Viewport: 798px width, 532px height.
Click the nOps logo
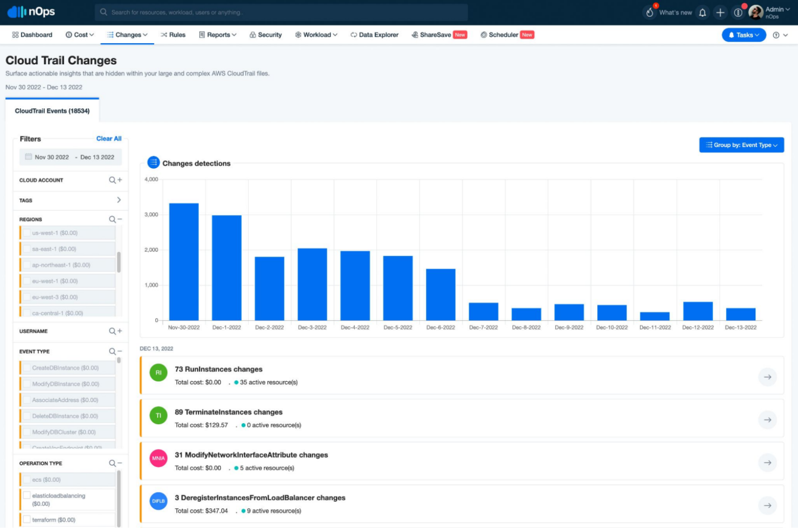[x=31, y=12]
